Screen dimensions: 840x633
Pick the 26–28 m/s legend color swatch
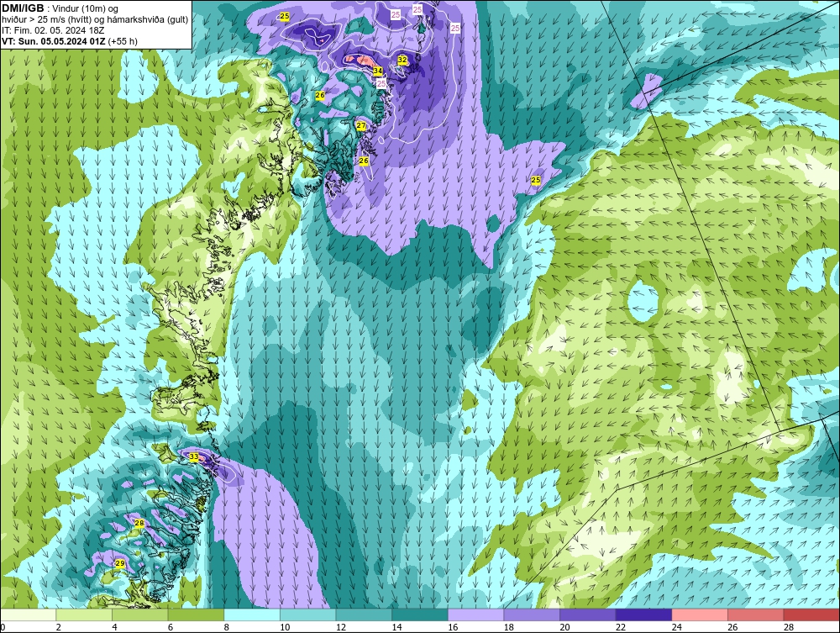pos(756,615)
